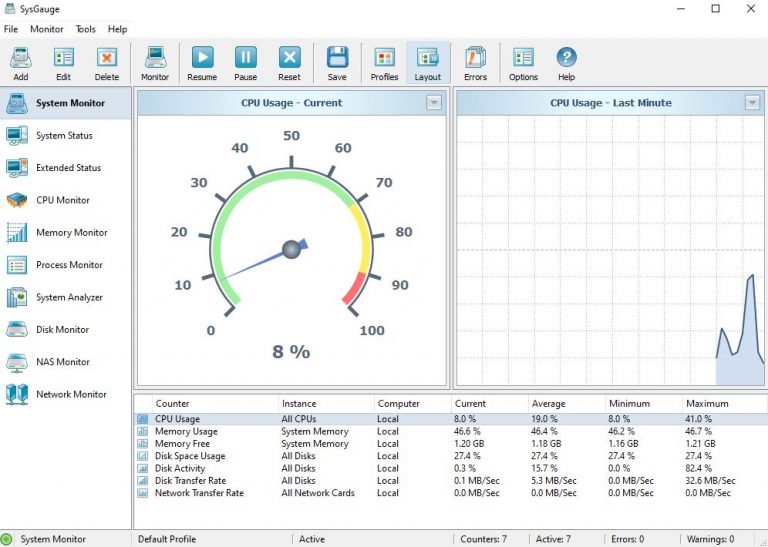
Task: Expand the CPU Usage - Last Minute dropdown
Action: point(752,103)
